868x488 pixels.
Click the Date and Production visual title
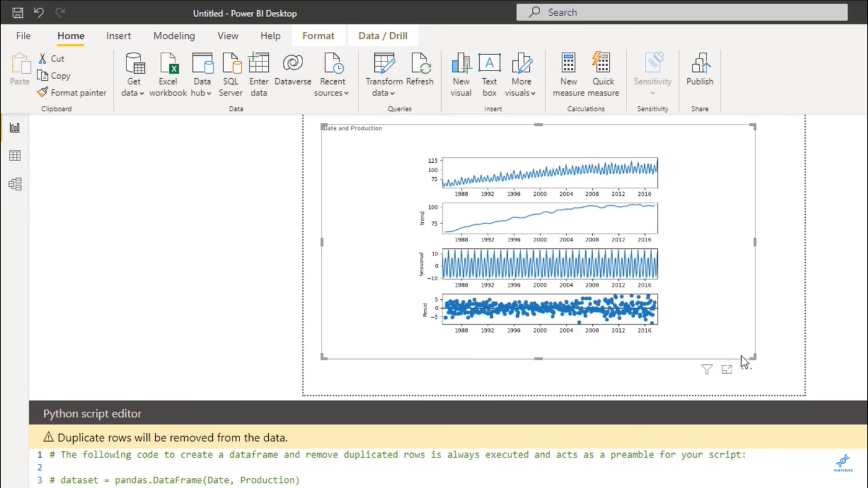[353, 128]
